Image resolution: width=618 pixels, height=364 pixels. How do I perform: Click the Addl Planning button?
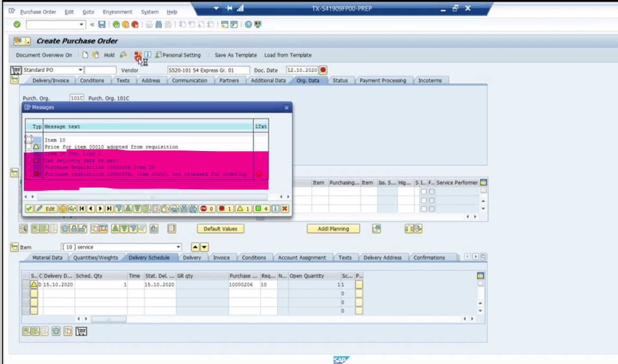pyautogui.click(x=333, y=229)
